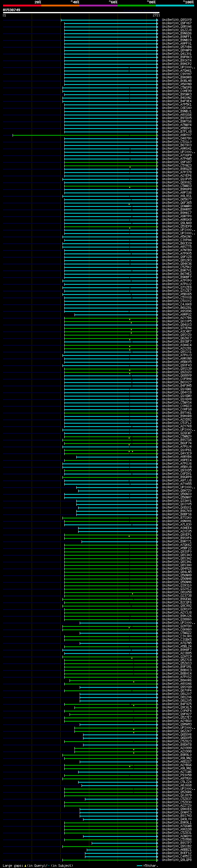Select the hit label UniRef100_C6ES40
The width and height of the screenshot is (197, 868).
(x=177, y=108)
